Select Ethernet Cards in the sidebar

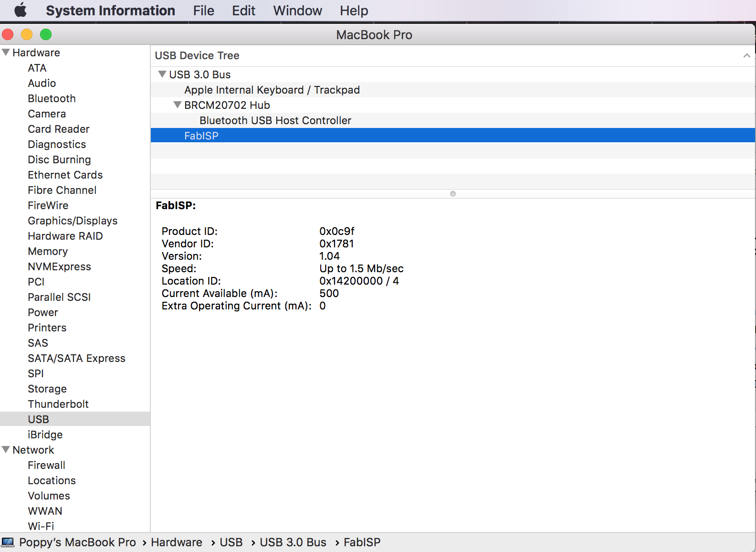[65, 175]
